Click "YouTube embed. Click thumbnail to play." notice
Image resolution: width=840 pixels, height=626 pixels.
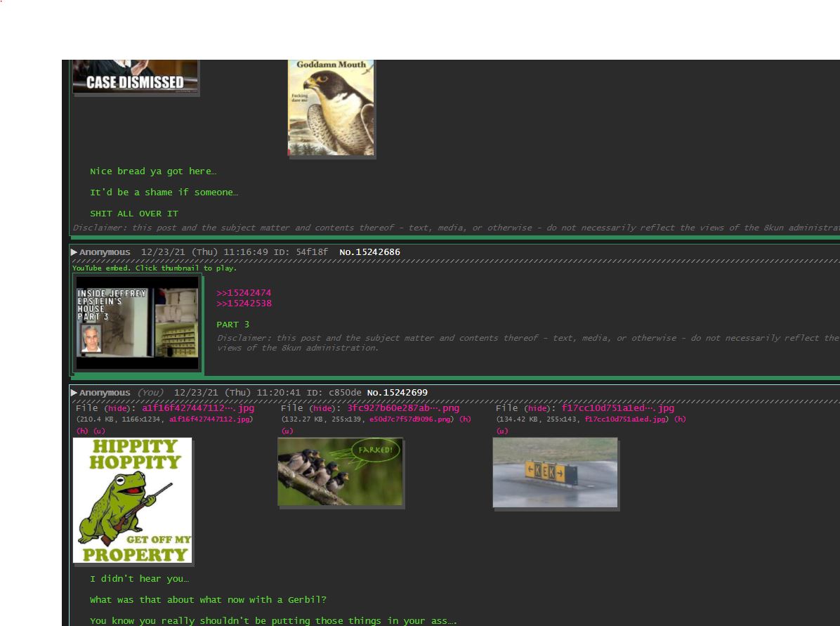(155, 268)
